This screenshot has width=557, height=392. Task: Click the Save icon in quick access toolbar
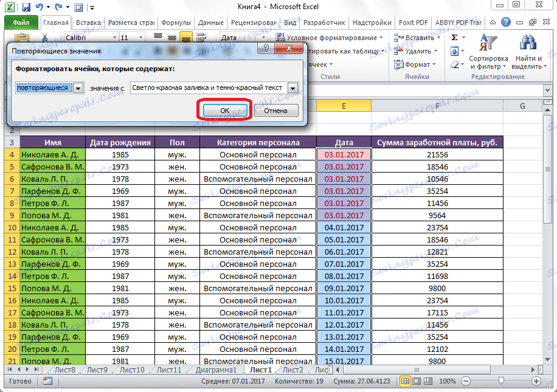[26, 8]
